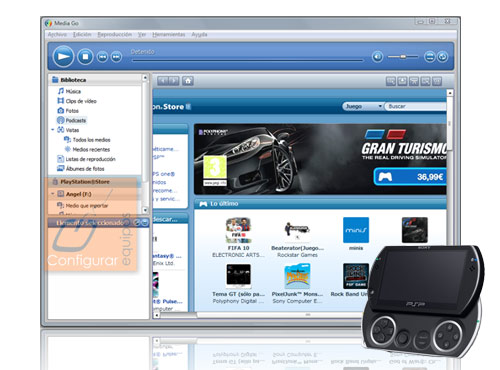Click the Play button in the player bar
This screenshot has height=370, width=500.
[x=63, y=56]
